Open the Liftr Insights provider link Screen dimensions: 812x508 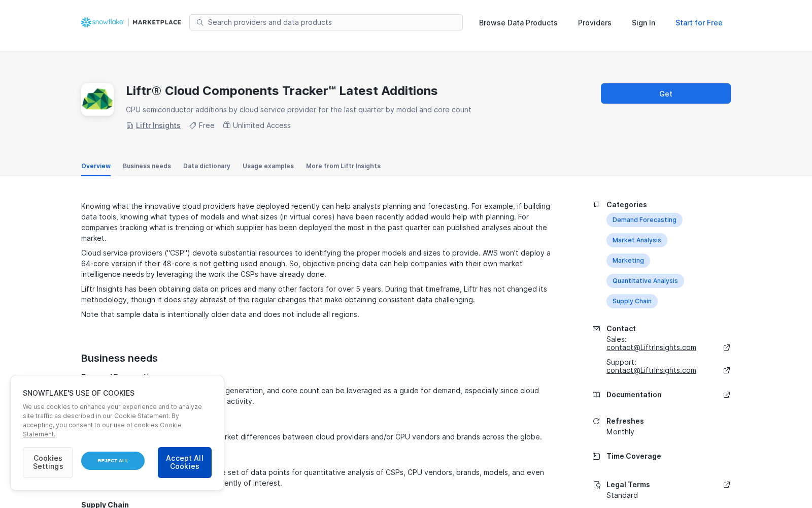158,125
